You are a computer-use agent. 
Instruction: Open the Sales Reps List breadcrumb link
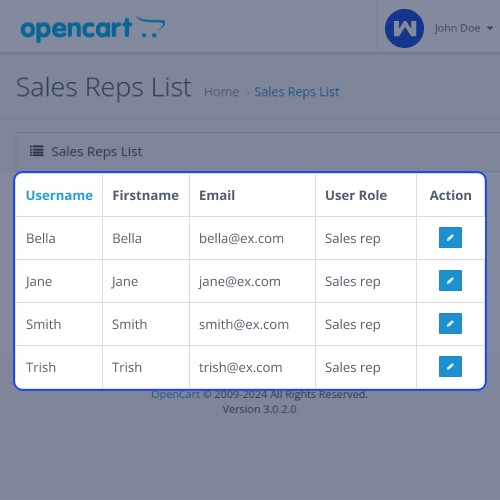297,92
